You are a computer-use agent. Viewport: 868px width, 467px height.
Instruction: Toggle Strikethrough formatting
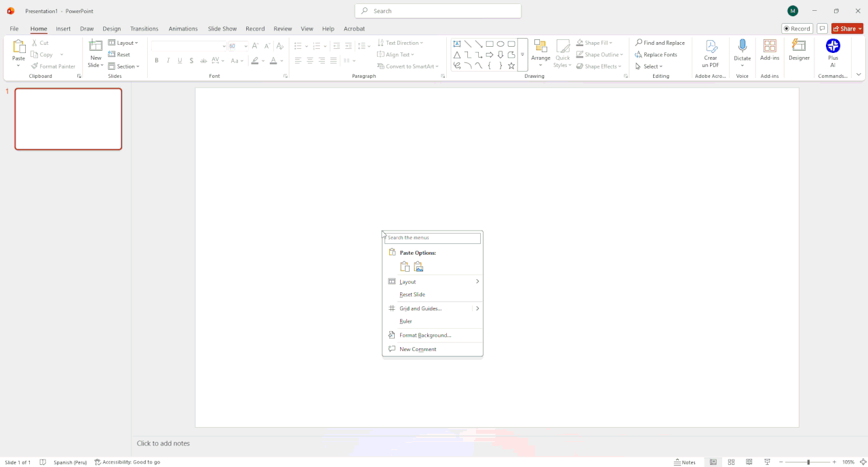[203, 60]
